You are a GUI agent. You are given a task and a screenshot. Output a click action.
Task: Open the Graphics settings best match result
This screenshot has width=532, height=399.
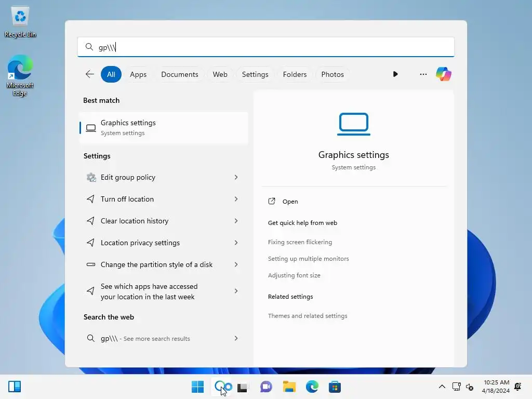pos(164,128)
